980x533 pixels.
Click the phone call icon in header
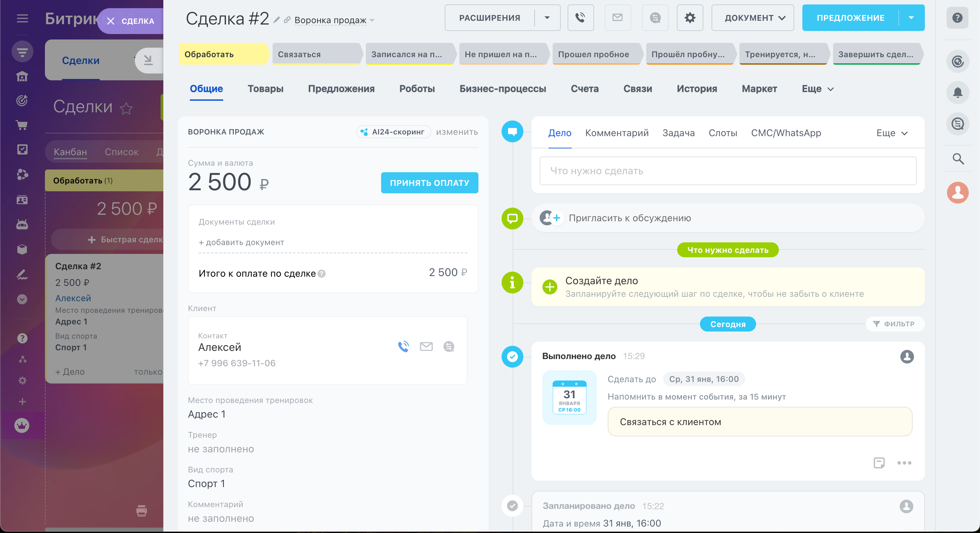(580, 17)
